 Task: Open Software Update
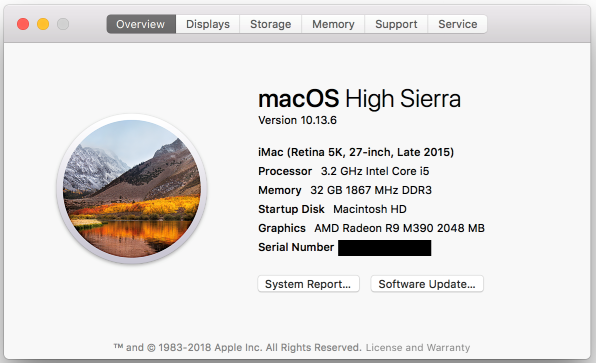[427, 284]
